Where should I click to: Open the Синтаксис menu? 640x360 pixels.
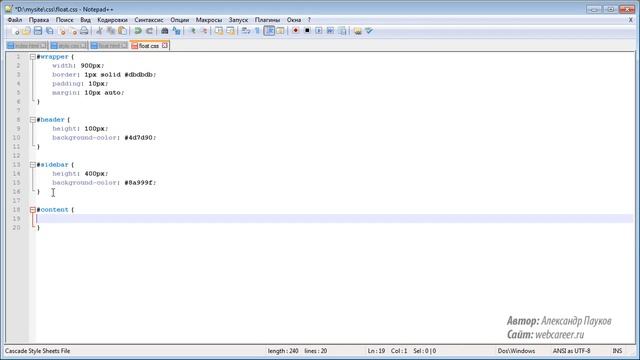click(149, 20)
